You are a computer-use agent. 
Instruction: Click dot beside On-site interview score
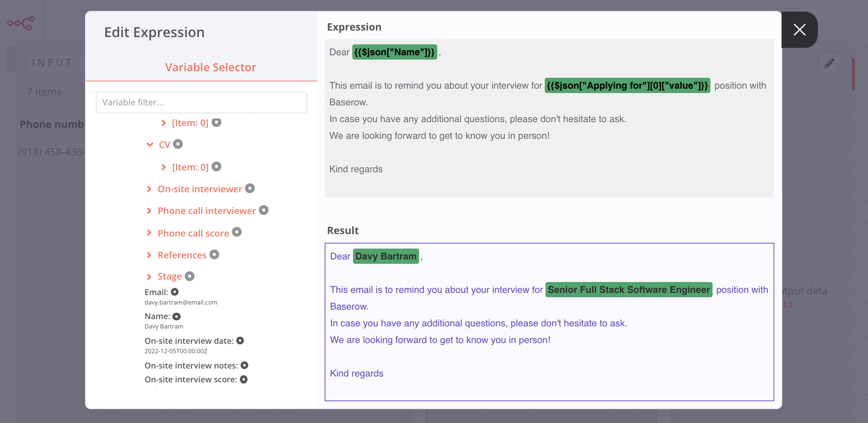[x=244, y=379]
